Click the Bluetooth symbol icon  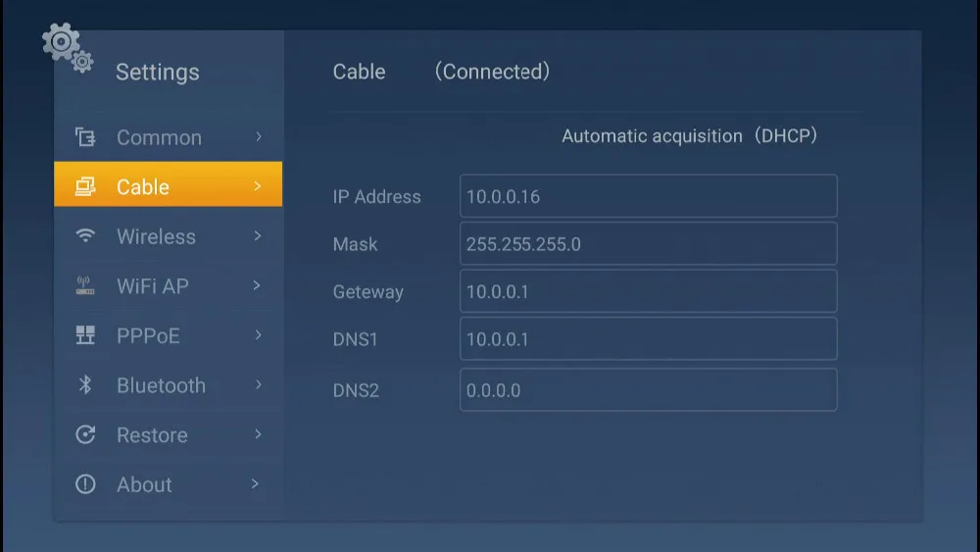(x=85, y=384)
